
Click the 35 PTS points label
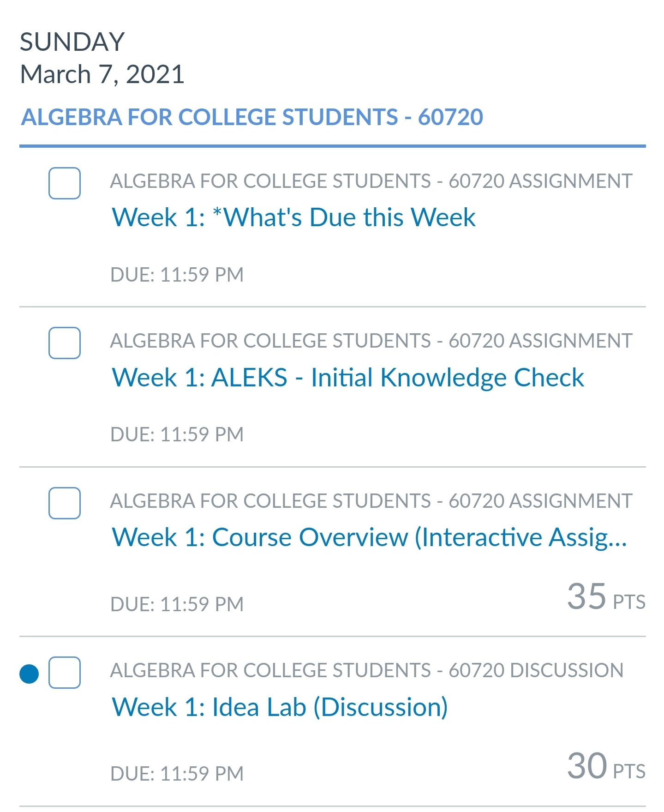(x=605, y=597)
